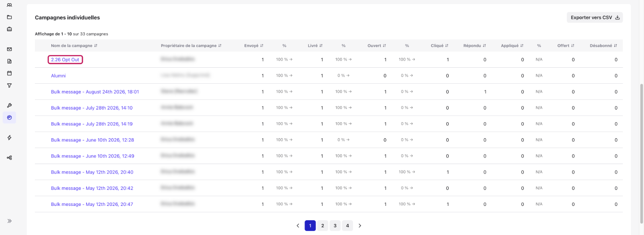Viewport: 644px width, 235px height.
Task: Expand the sidebar with double chevron icon
Action: [9, 221]
